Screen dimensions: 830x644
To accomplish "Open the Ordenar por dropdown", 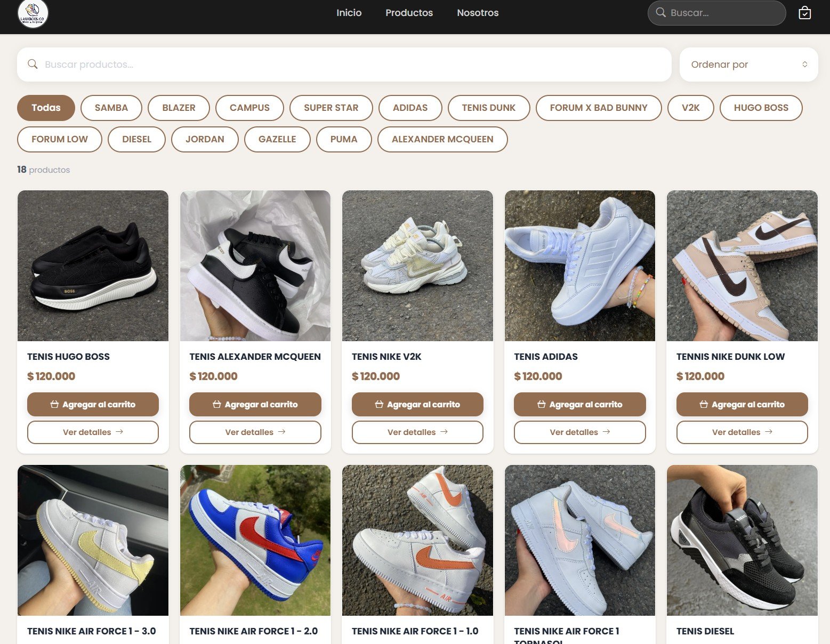I will (748, 64).
